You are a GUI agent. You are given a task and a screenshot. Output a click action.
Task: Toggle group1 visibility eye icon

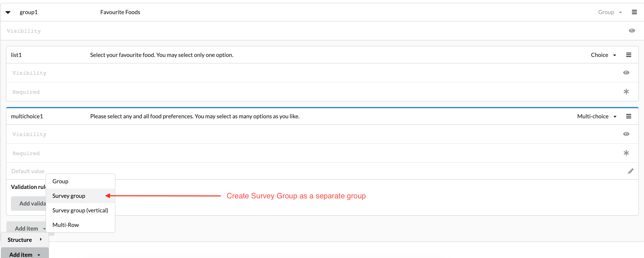(632, 31)
